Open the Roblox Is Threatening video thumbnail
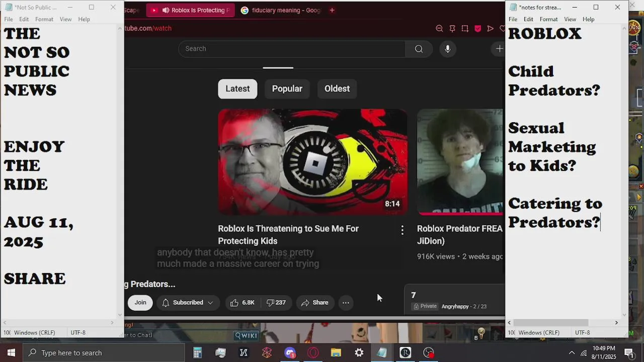The width and height of the screenshot is (644, 362). (x=313, y=162)
